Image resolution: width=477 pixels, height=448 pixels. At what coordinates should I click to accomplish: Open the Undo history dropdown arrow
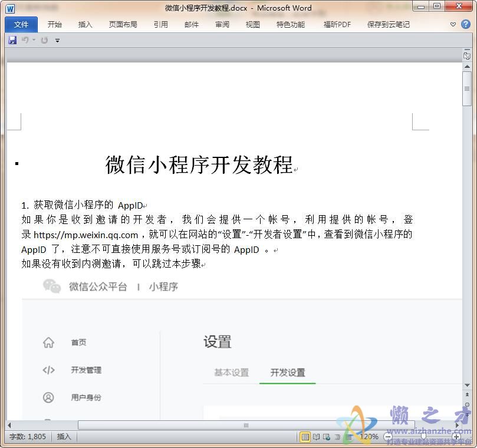coord(34,40)
